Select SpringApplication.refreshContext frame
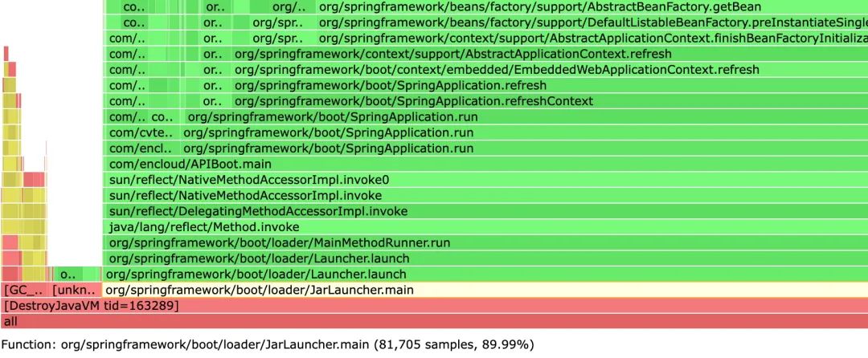Screen dimensions: 868x358 (550, 101)
